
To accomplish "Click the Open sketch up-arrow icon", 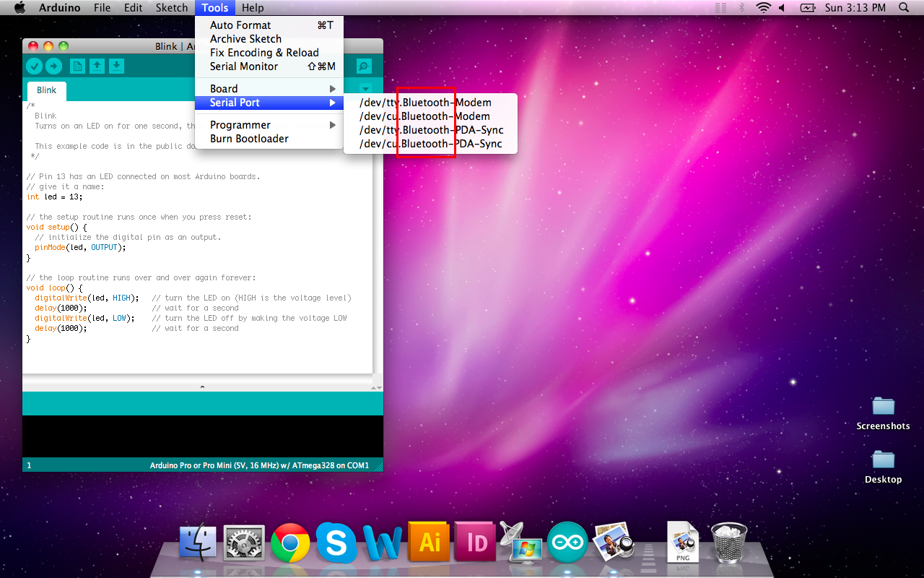I will (x=97, y=66).
